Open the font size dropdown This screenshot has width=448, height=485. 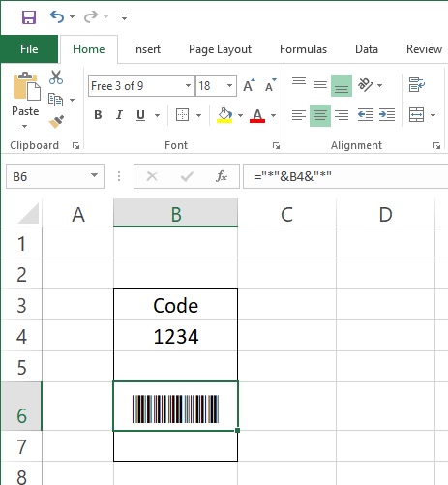pyautogui.click(x=229, y=86)
